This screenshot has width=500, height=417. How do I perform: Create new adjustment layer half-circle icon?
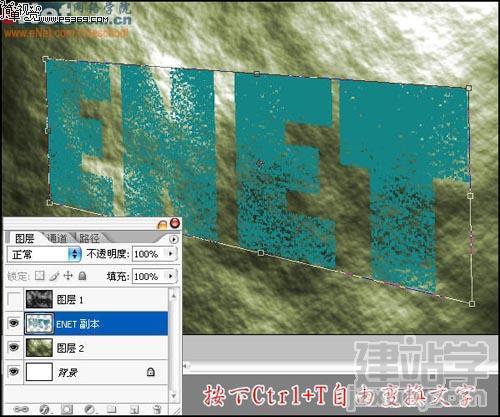coord(89,409)
